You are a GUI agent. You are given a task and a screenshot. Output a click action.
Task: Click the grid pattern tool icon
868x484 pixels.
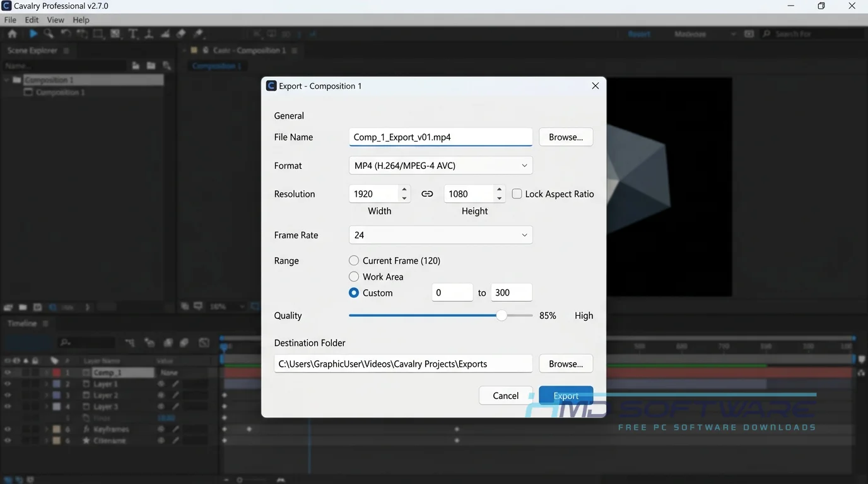click(115, 34)
